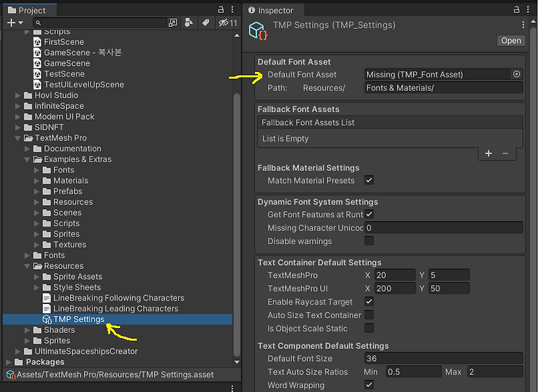The width and height of the screenshot is (538, 392).
Task: Select the Shaders folder icon
Action: click(x=38, y=330)
